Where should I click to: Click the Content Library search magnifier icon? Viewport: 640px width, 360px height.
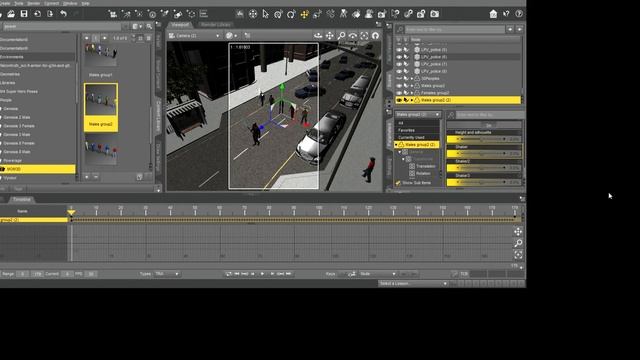(149, 27)
